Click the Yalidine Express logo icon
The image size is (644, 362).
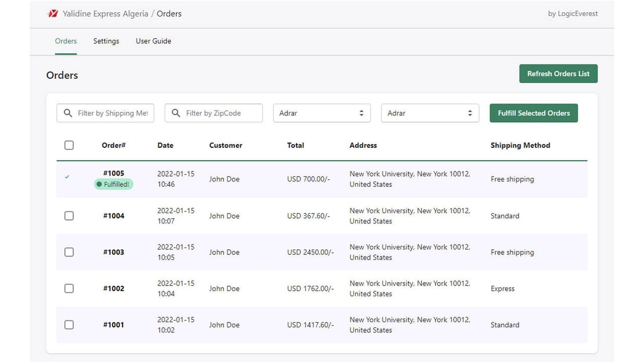52,14
